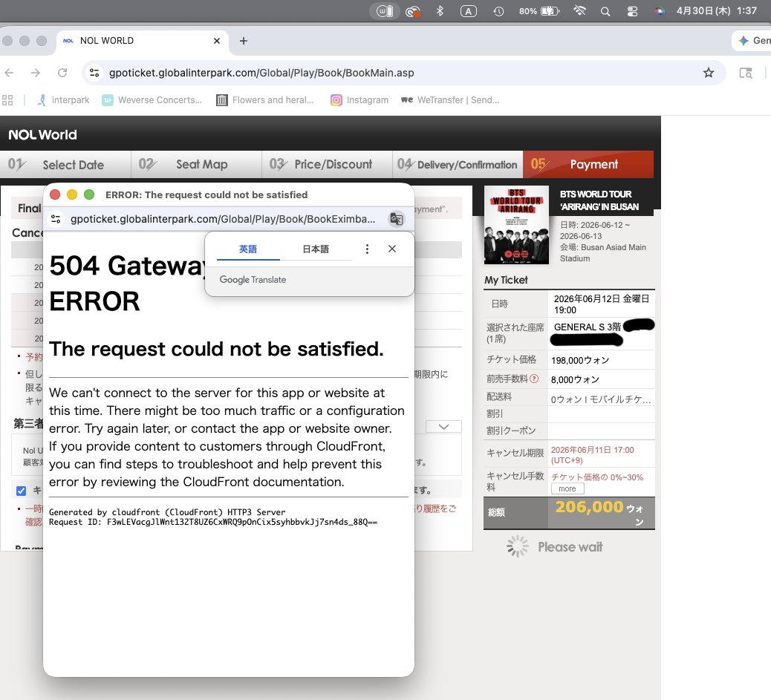The width and height of the screenshot is (771, 700).
Task: Click the 8,000ウォン booking fee value
Action: click(x=575, y=379)
